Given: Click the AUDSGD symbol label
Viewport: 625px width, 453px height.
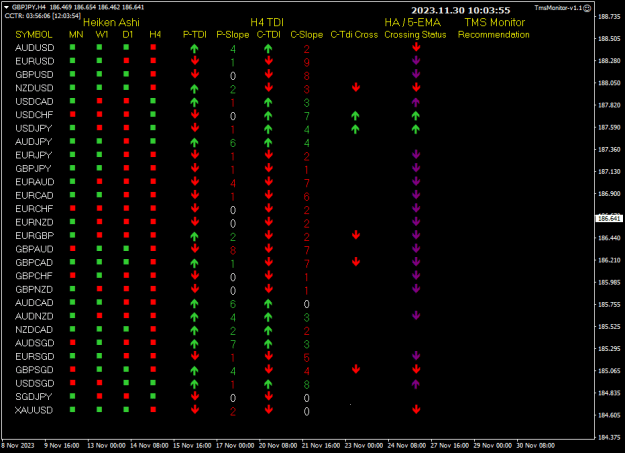Looking at the screenshot, I should (35, 343).
